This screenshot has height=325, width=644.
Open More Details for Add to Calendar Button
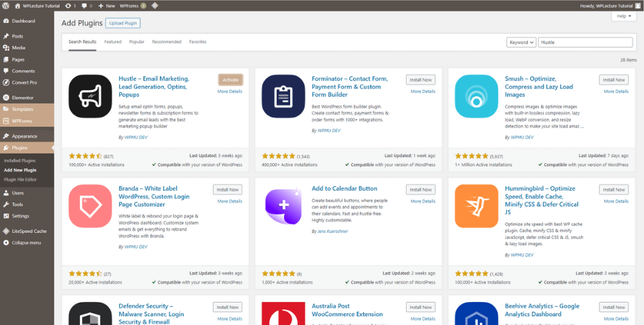pos(423,201)
